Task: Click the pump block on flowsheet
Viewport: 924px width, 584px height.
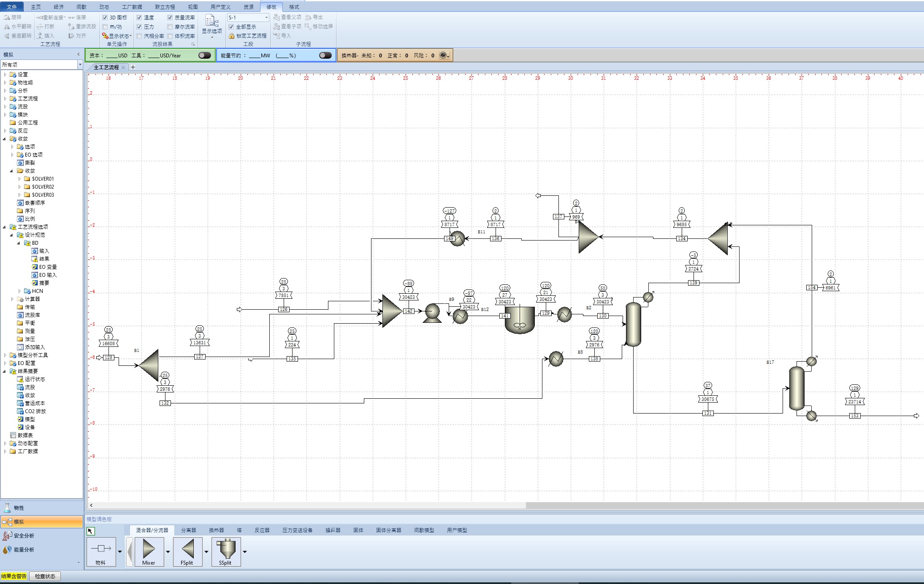Action: click(432, 314)
